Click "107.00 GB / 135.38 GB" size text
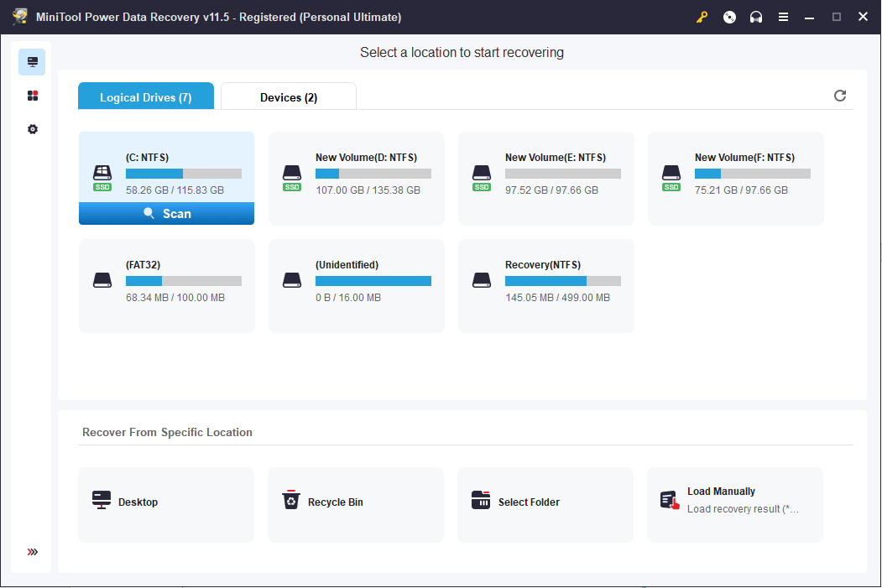 point(368,190)
